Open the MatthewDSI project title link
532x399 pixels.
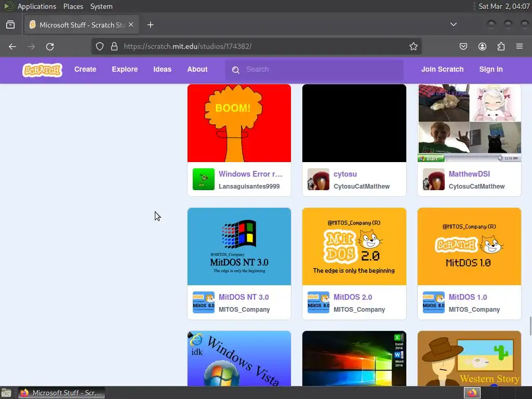click(469, 174)
